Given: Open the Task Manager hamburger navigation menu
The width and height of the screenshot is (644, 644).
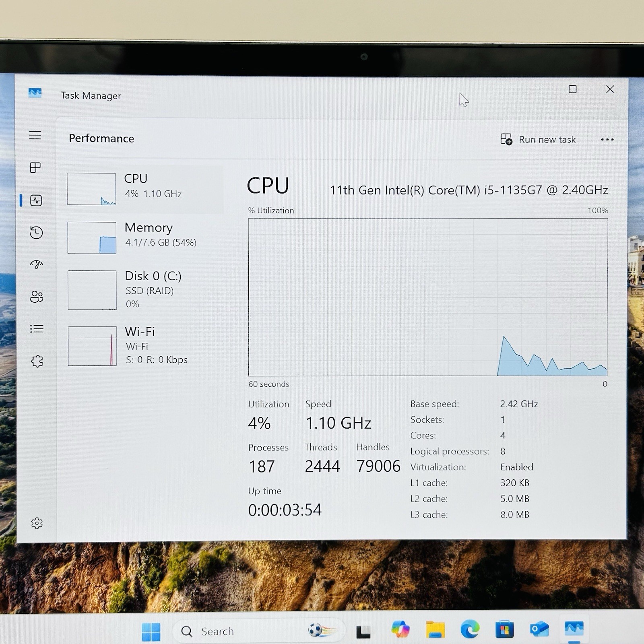Looking at the screenshot, I should point(35,135).
